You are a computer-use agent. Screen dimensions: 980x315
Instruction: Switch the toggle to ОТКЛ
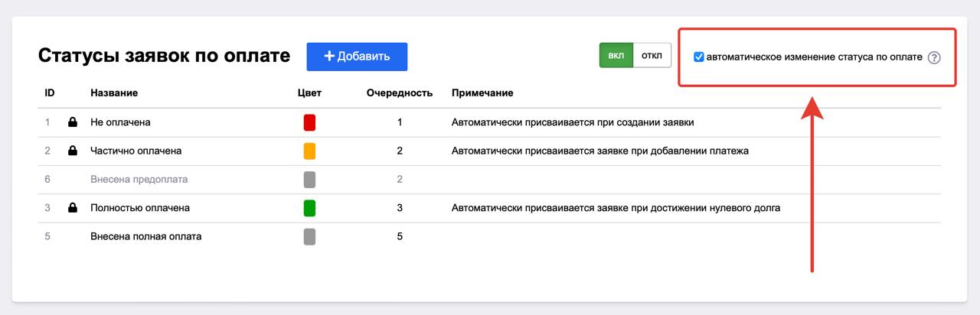coord(652,56)
